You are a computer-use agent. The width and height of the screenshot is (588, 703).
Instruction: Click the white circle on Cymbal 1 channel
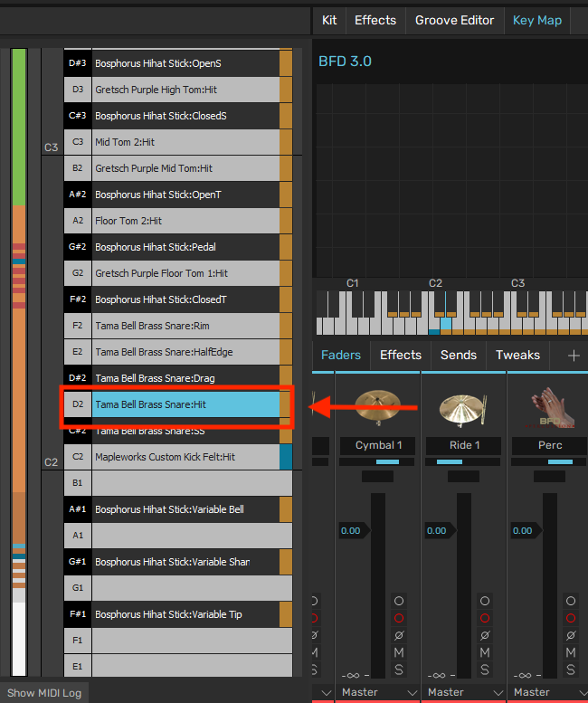pos(398,601)
